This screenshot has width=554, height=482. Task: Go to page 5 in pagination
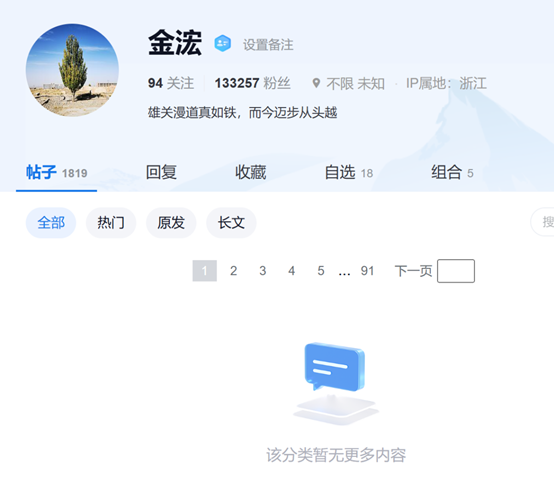[320, 271]
